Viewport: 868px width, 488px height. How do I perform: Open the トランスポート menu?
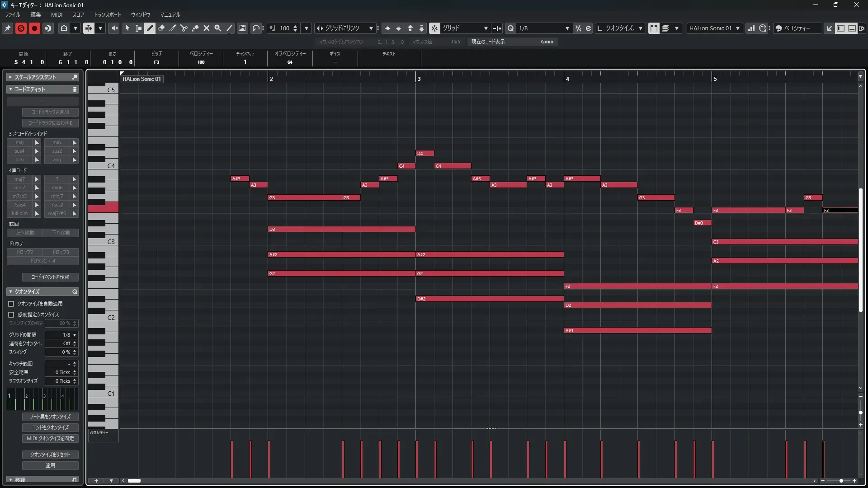(107, 14)
